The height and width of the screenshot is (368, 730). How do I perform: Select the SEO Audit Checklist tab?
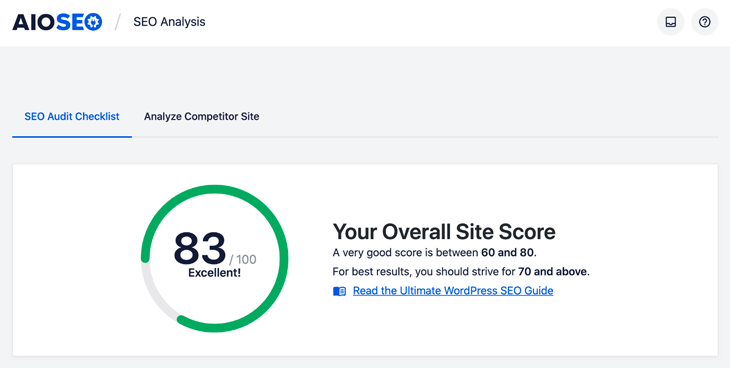click(x=72, y=116)
